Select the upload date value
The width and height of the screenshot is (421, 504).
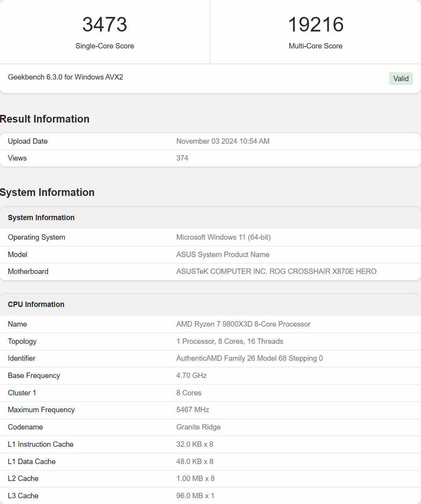(223, 141)
